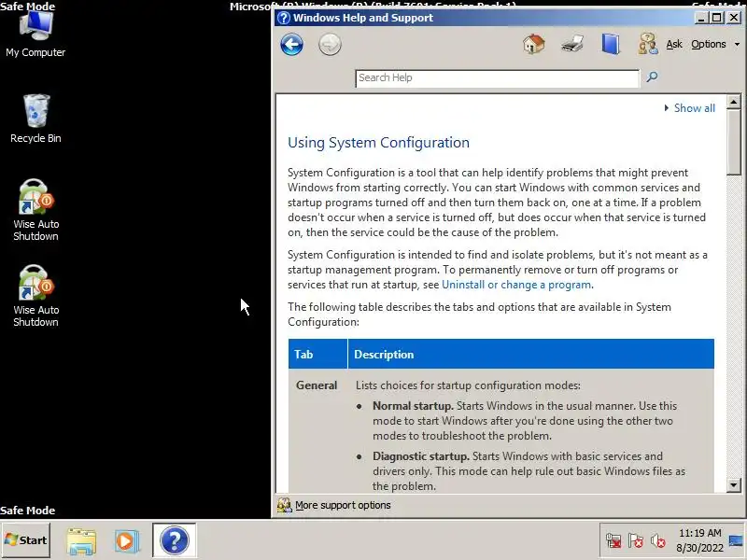
Task: Maximize the Help and Support window
Action: click(x=716, y=18)
